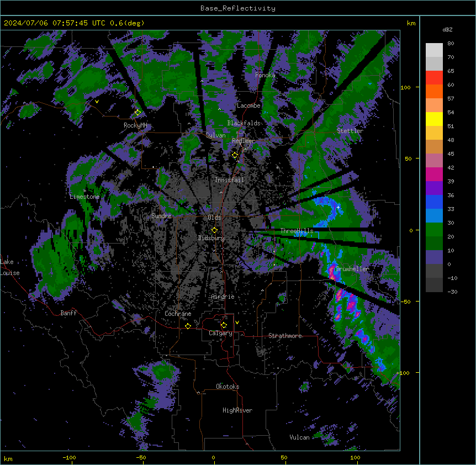Select the blue 33-36 dBZ legend swatch

click(x=434, y=202)
